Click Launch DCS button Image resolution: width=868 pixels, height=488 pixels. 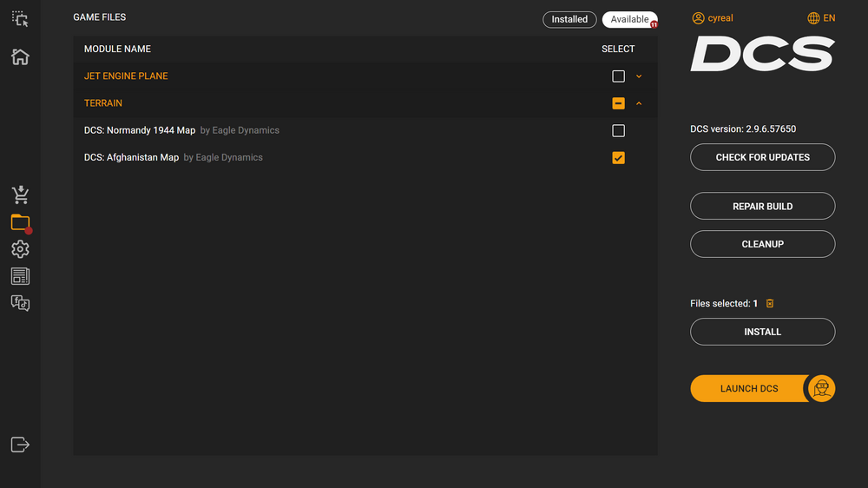(749, 388)
